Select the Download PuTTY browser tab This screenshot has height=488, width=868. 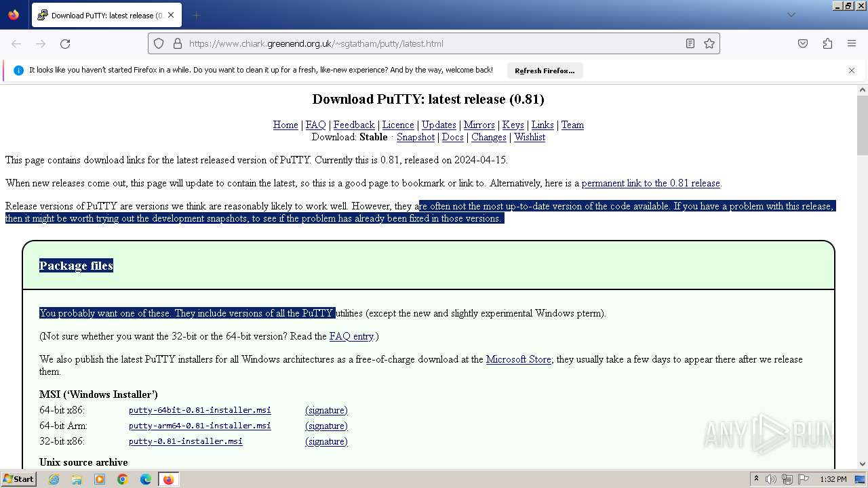pyautogui.click(x=106, y=15)
